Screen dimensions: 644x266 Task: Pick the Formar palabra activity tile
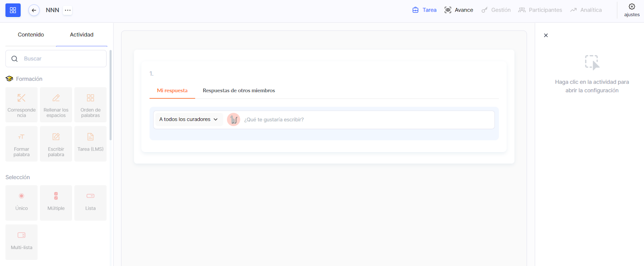coord(21,144)
